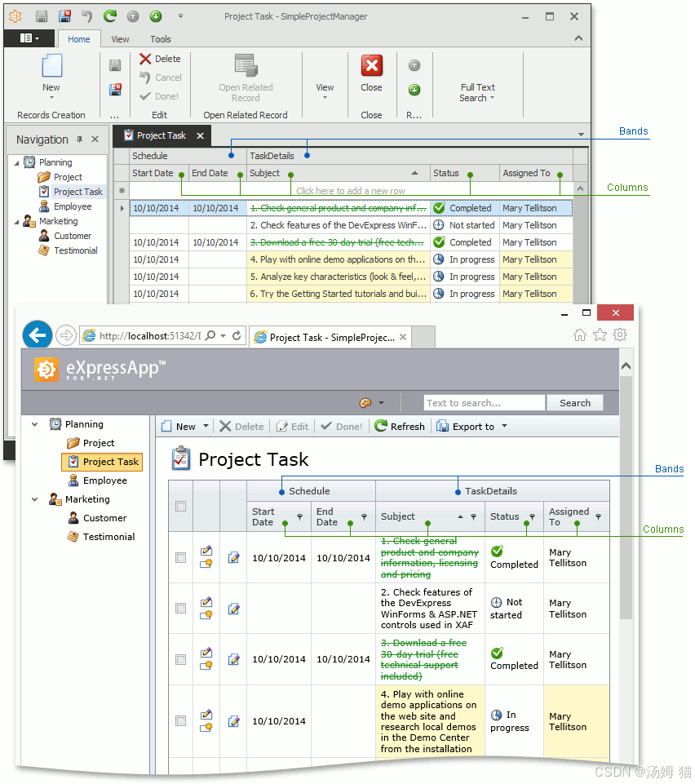Switch to the Tools ribbon tab
Viewport: 695px width, 784px height.
point(161,39)
